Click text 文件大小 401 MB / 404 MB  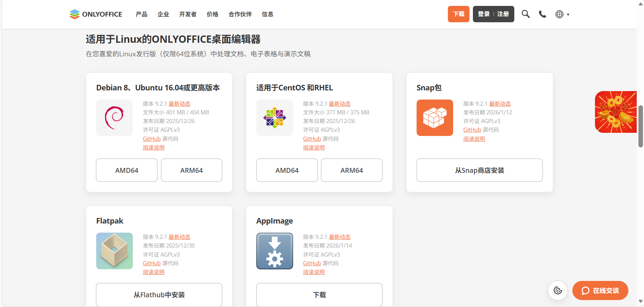pyautogui.click(x=176, y=112)
